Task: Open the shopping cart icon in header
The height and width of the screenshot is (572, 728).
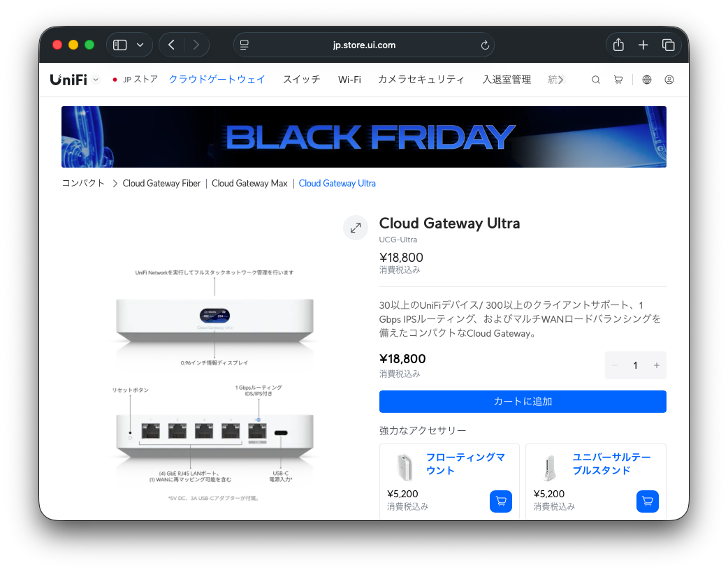Action: pyautogui.click(x=618, y=80)
